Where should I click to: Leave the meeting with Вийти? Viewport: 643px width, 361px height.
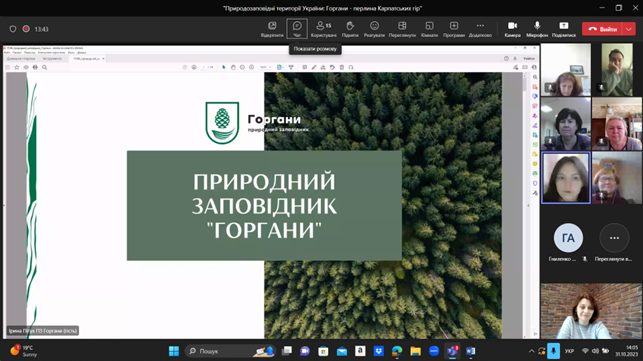click(x=602, y=29)
